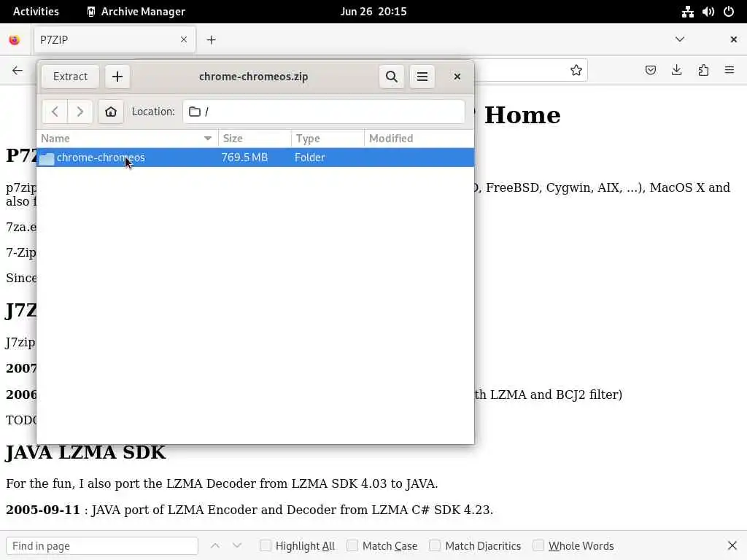Click the Folder type cell
Image resolution: width=747 pixels, height=560 pixels.
point(309,157)
